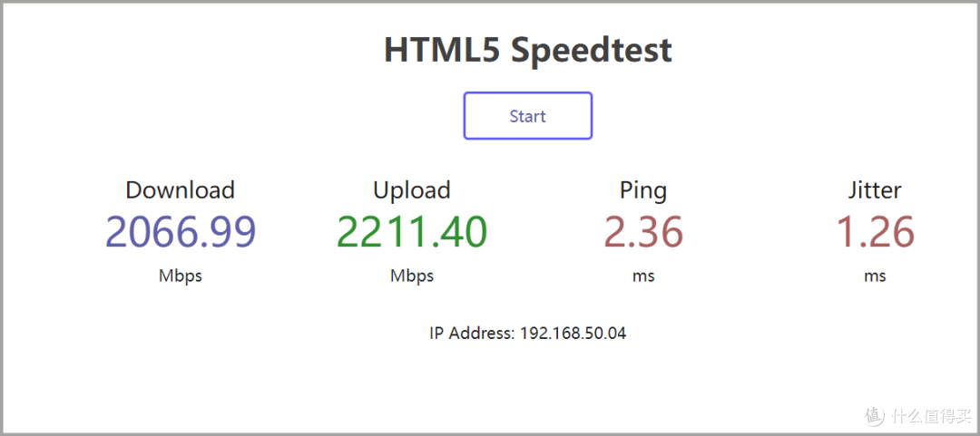Click the 2066.99 download speed value

181,232
